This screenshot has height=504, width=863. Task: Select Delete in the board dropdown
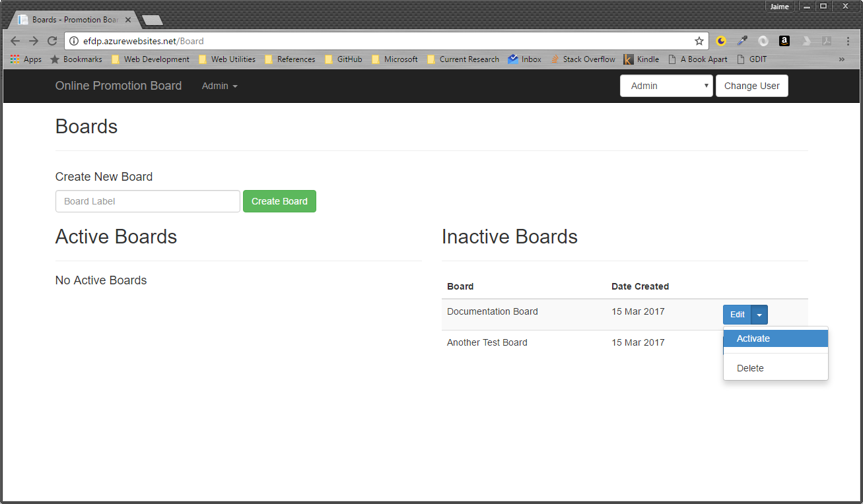point(750,368)
